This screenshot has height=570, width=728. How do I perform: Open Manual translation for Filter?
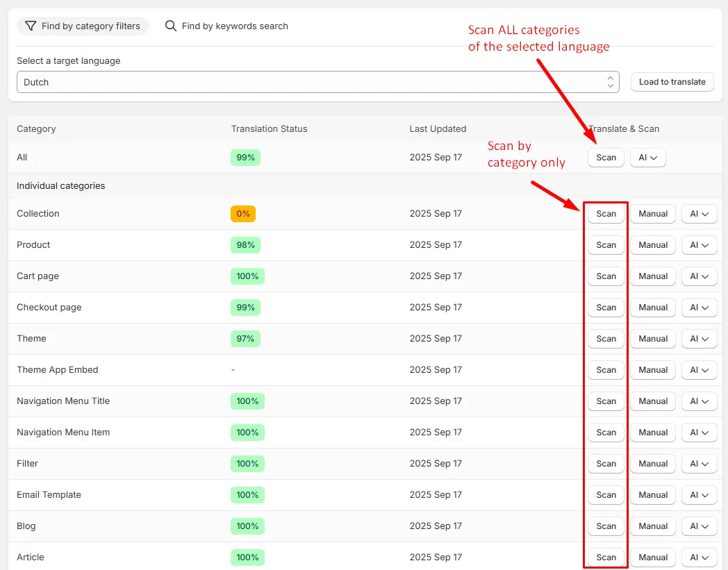click(x=653, y=464)
